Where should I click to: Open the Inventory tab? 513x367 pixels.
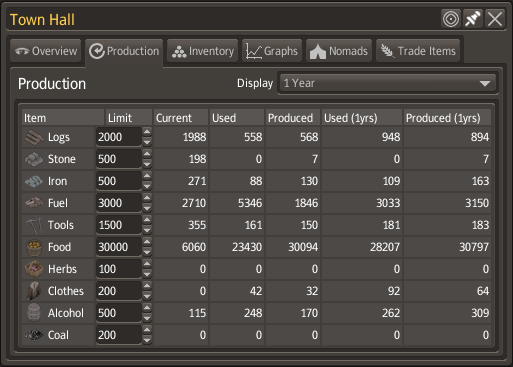(x=203, y=51)
